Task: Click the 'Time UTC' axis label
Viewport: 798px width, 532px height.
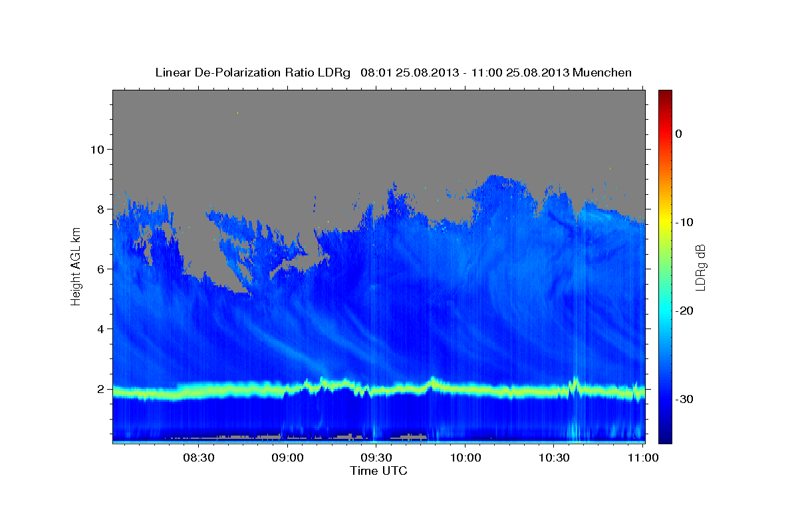Action: pos(378,471)
